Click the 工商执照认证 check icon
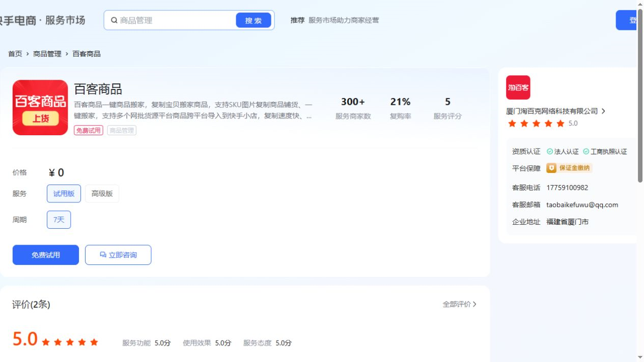This screenshot has width=644, height=362. [586, 152]
